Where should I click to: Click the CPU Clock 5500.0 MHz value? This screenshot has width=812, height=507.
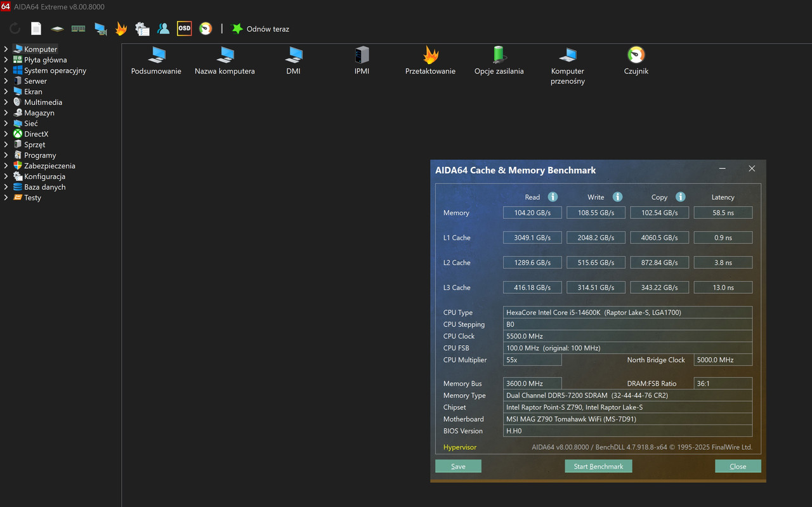[x=628, y=336]
